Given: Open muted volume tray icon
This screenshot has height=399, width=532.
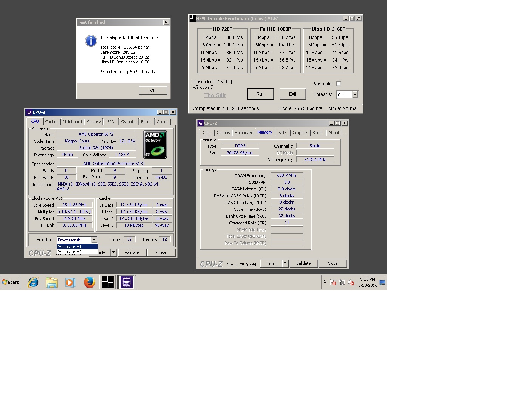Looking at the screenshot, I should (351, 282).
